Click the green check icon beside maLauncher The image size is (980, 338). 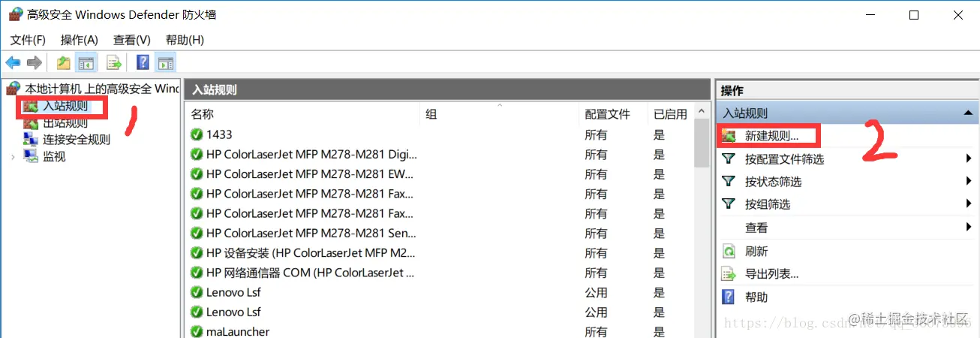click(197, 331)
